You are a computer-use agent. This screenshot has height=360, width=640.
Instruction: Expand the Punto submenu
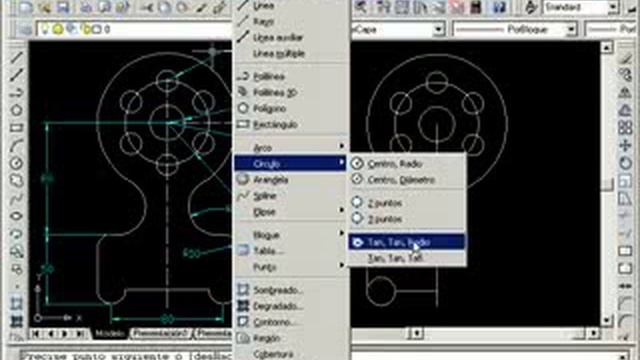pos(291,267)
